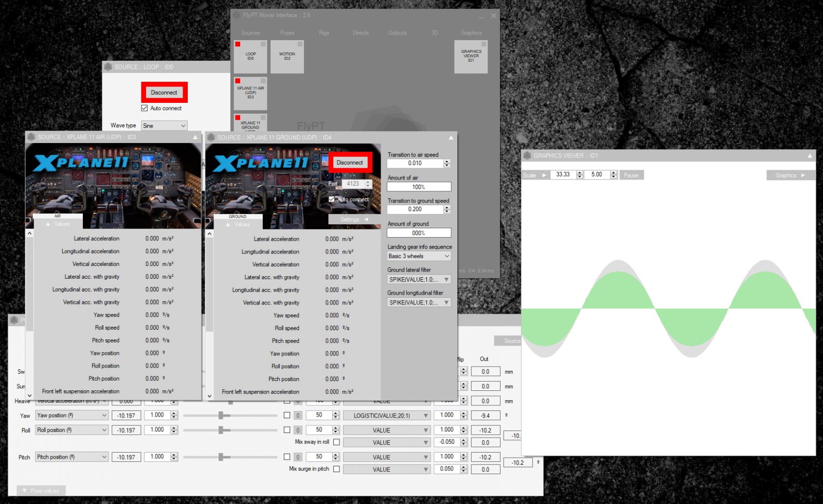Click the red status square on the XPLANE 11 AIR tile
This screenshot has height=504, width=823.
coord(238,81)
